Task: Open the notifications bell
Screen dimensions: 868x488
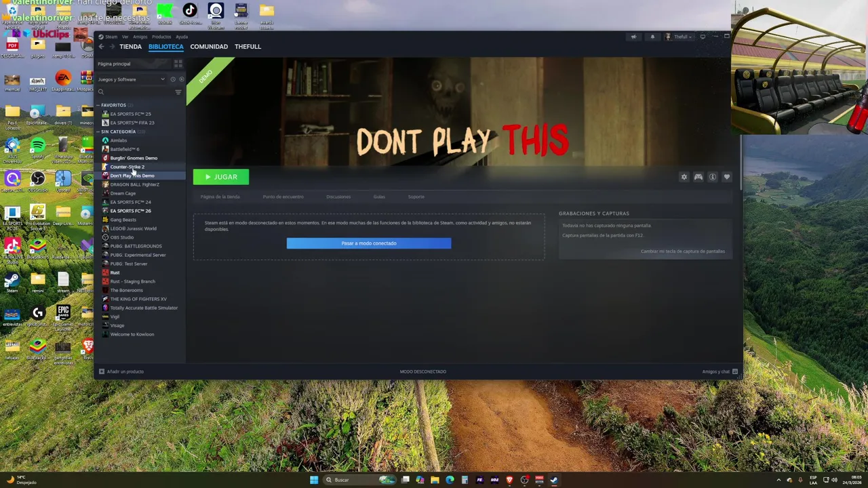Action: click(x=652, y=37)
